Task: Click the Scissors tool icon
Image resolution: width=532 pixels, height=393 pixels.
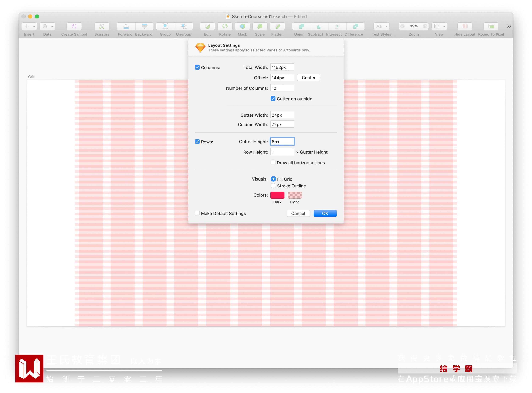Action: coord(102,26)
